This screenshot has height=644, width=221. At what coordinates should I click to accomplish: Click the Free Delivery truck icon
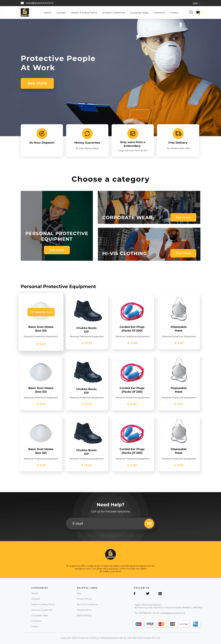pyautogui.click(x=178, y=133)
